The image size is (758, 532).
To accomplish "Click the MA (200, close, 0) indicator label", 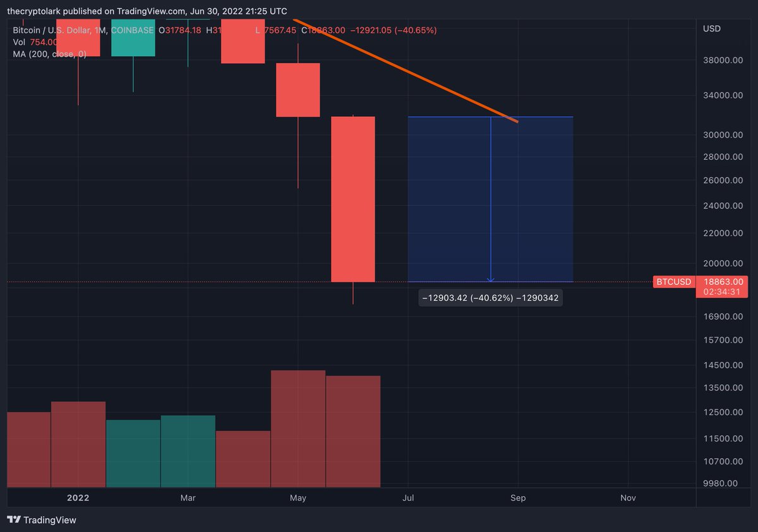I will [x=50, y=54].
